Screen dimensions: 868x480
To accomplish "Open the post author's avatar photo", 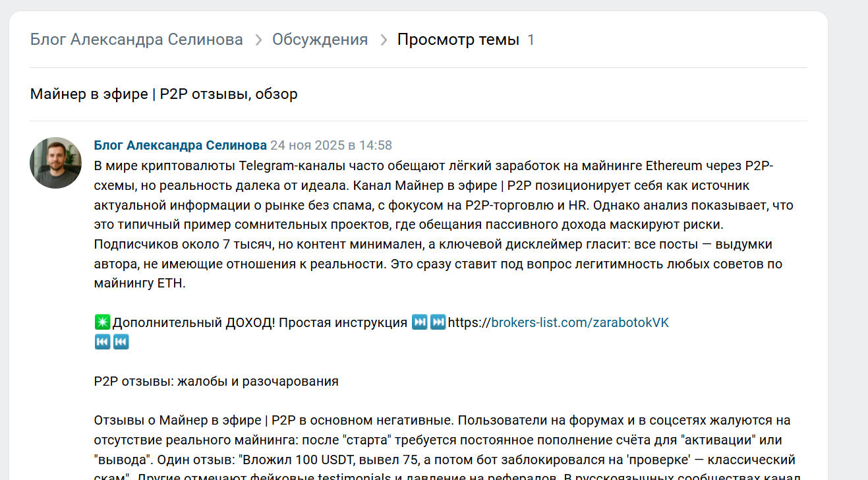I will [x=55, y=163].
